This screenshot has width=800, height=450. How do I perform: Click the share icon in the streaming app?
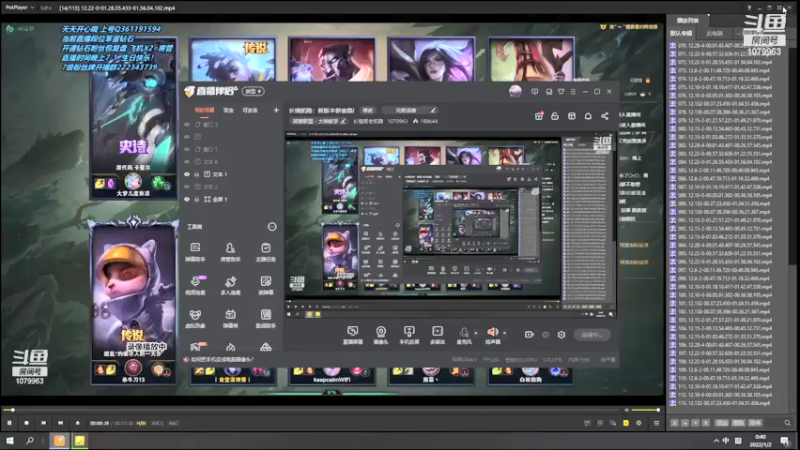pos(605,116)
